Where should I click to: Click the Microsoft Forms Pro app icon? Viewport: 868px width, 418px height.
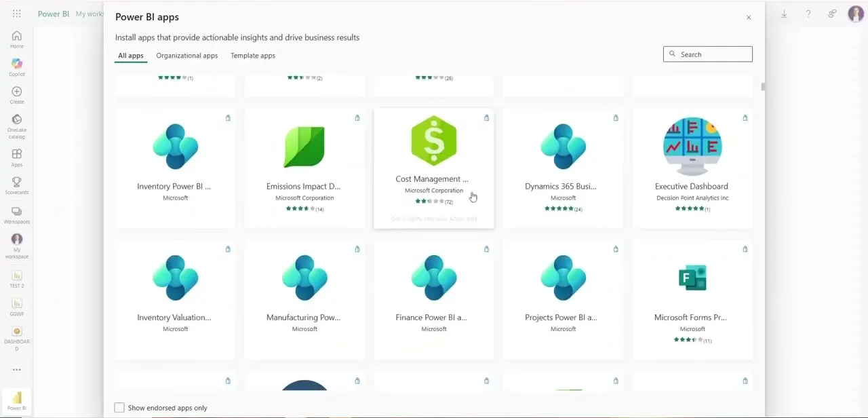point(692,278)
